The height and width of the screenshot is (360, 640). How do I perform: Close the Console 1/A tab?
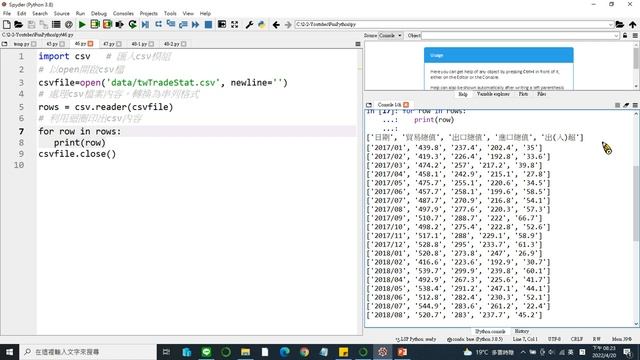pyautogui.click(x=406, y=105)
